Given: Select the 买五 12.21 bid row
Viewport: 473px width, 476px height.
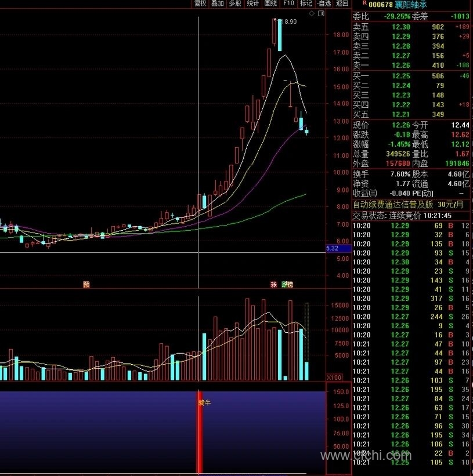Looking at the screenshot, I should [x=411, y=115].
